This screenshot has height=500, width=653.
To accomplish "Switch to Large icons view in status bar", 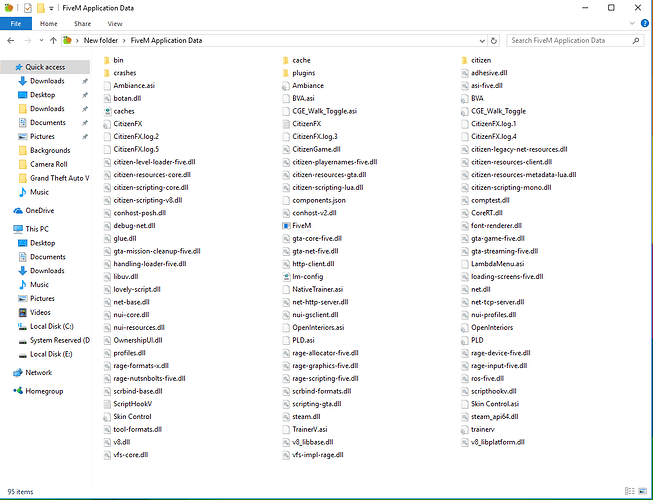I will 643,491.
